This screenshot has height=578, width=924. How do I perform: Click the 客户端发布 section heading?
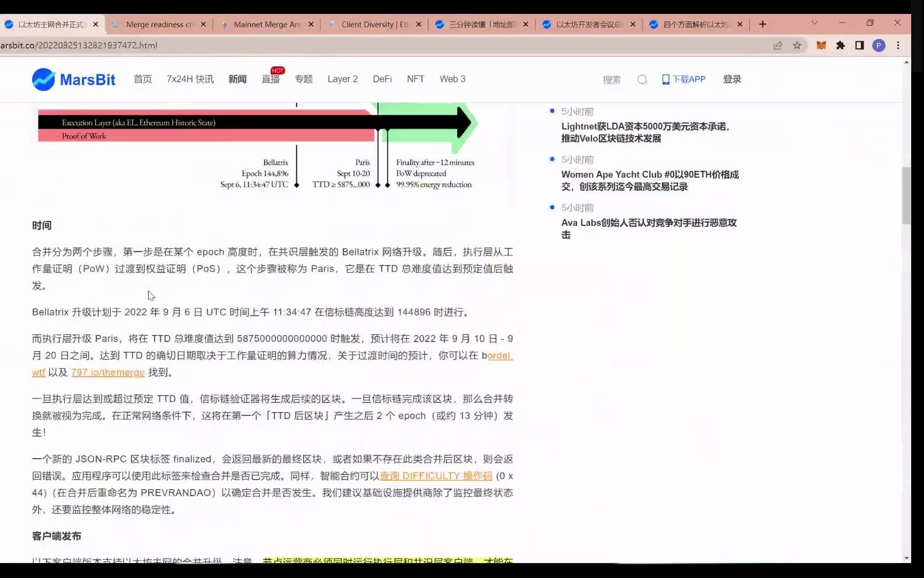(x=57, y=536)
